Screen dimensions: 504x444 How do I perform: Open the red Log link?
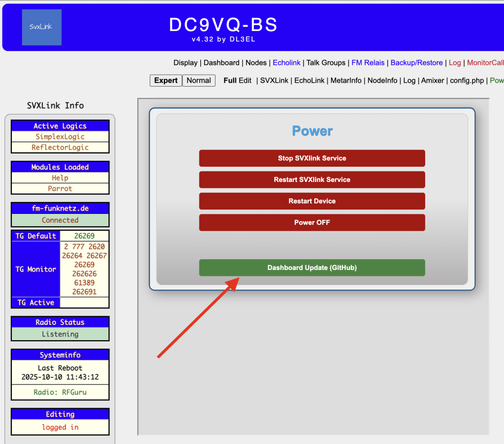coord(455,63)
